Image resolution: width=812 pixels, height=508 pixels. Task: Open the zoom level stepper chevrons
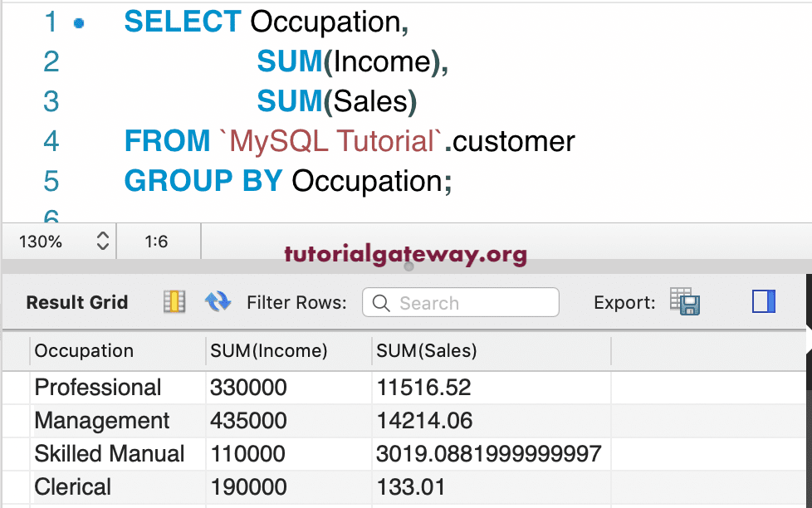coord(102,242)
